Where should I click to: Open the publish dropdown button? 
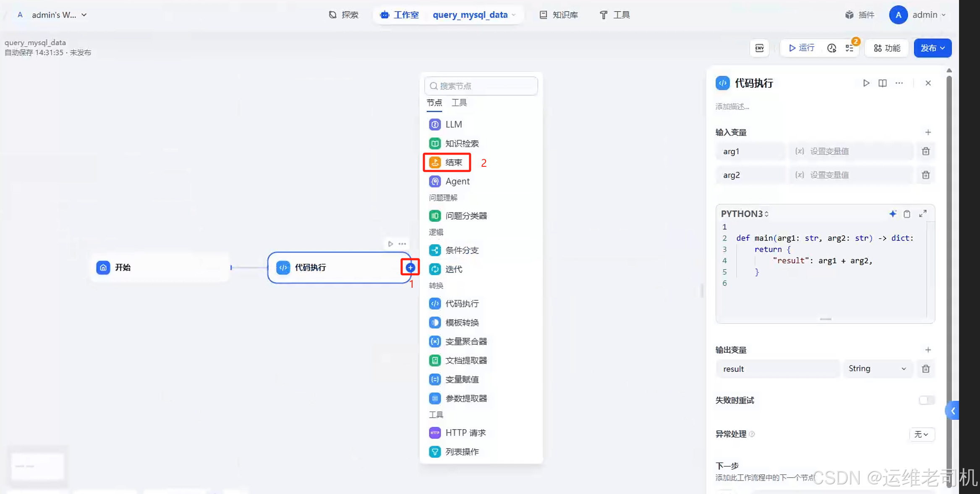(x=932, y=48)
